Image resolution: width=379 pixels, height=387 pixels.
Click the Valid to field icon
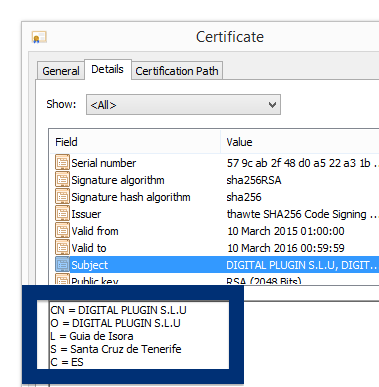(x=62, y=248)
